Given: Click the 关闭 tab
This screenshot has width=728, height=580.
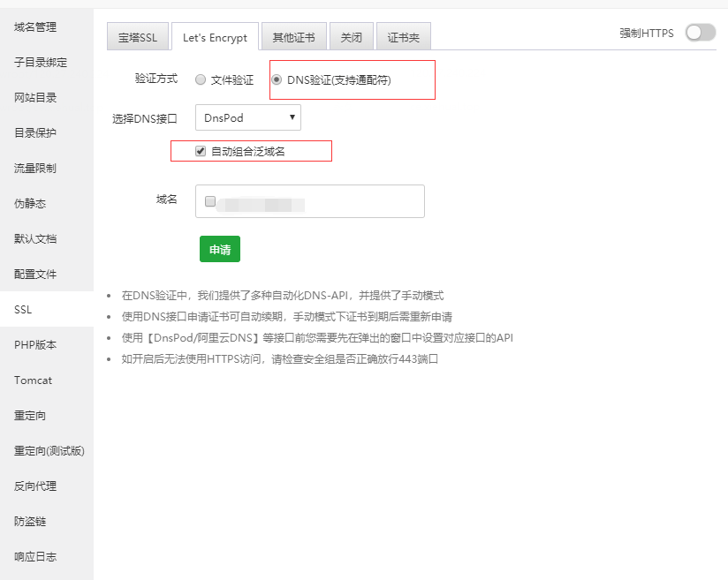Looking at the screenshot, I should point(351,38).
